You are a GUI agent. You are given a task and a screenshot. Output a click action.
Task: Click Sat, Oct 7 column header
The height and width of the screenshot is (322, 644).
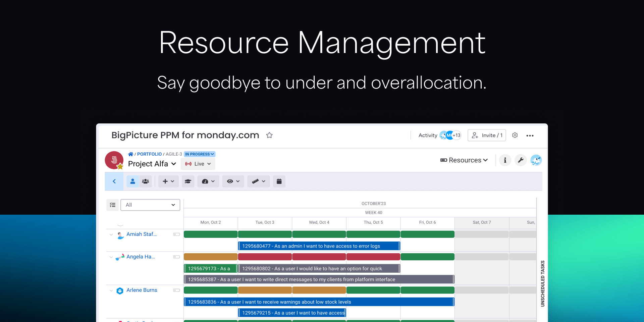[482, 222]
